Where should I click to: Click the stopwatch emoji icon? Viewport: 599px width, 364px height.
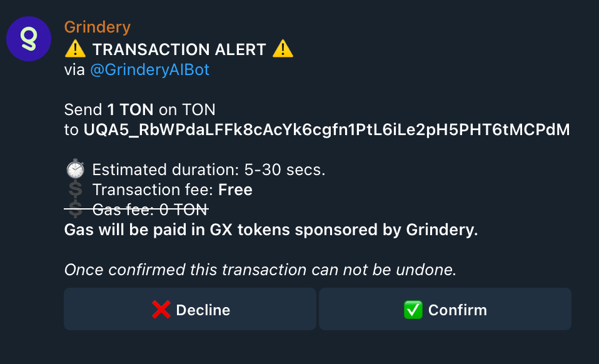click(75, 169)
